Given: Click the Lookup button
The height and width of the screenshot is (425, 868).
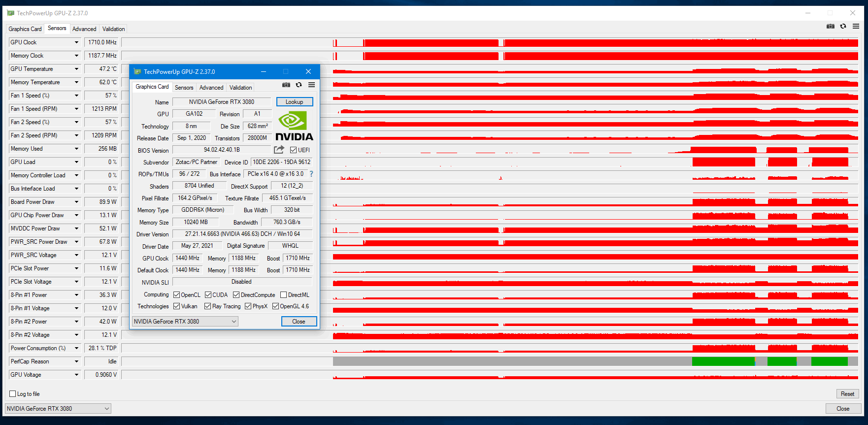Looking at the screenshot, I should coord(295,102).
